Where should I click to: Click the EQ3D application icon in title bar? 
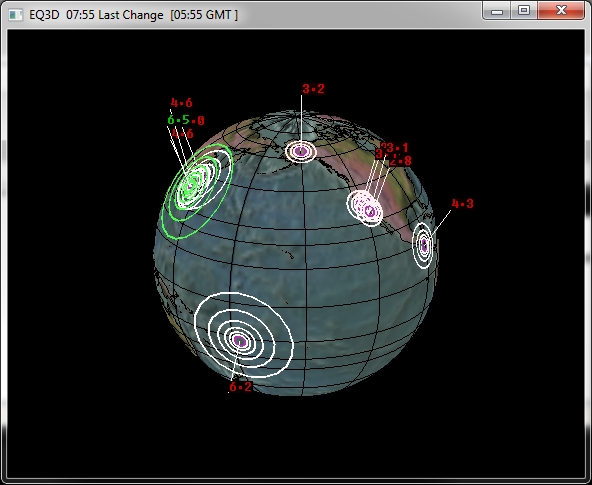click(x=16, y=15)
